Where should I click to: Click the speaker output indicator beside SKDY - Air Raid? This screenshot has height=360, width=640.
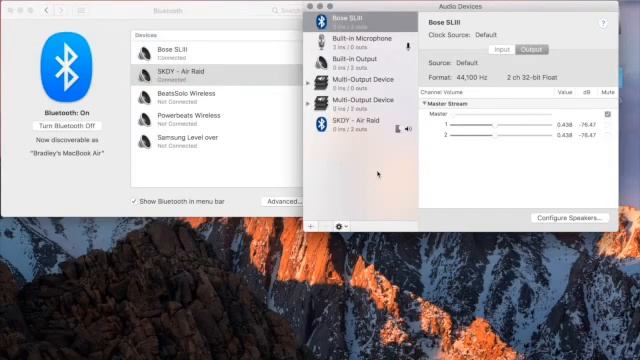pos(408,129)
